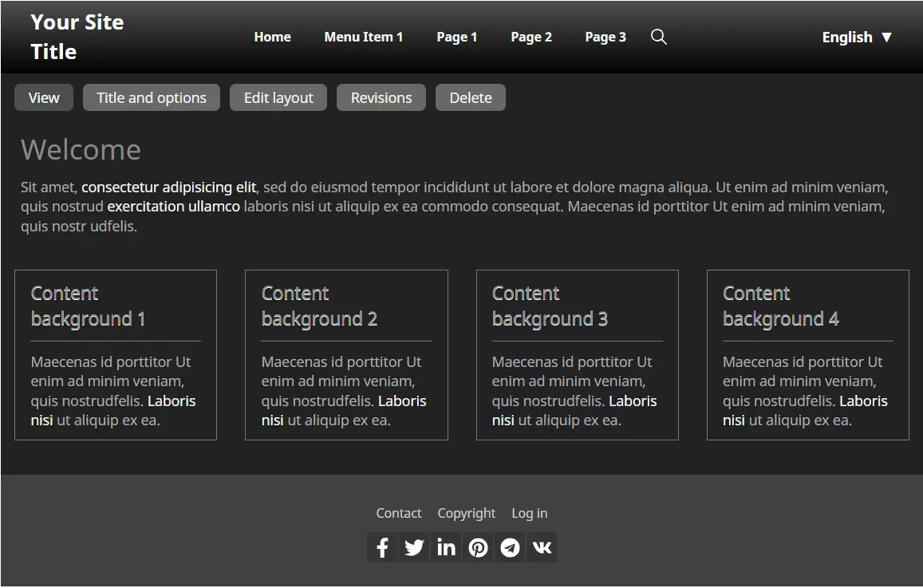Open the Title and options tab
The width and height of the screenshot is (923, 588).
tap(152, 97)
